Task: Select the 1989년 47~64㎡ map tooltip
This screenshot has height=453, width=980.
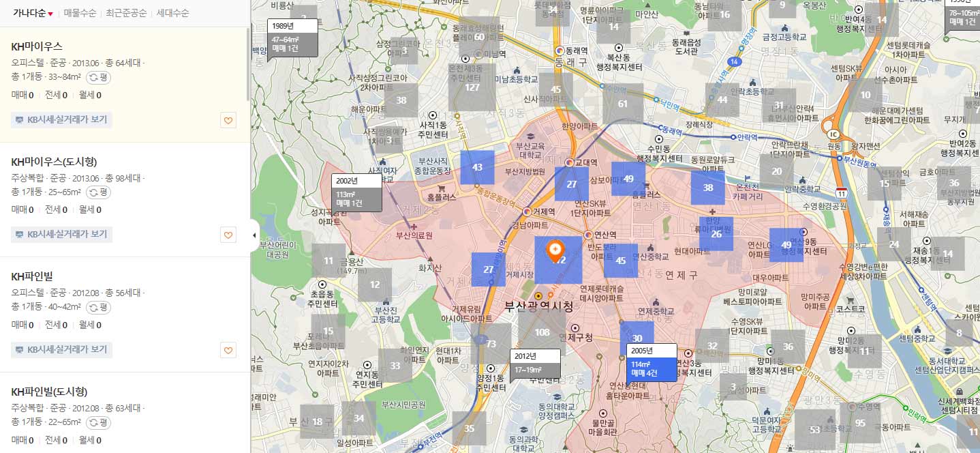Action: pos(293,38)
